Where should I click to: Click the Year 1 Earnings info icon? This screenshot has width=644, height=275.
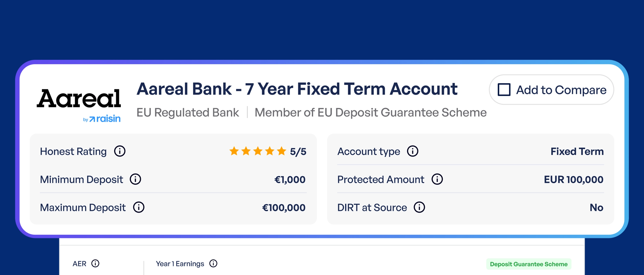click(213, 263)
